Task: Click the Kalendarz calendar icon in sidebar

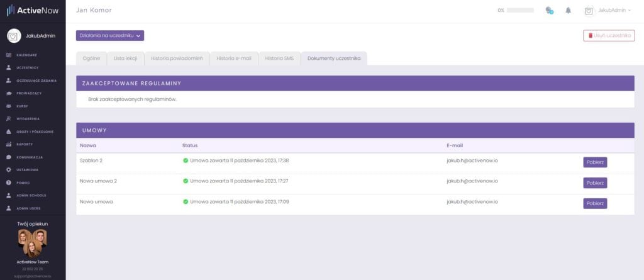Action: (x=9, y=55)
